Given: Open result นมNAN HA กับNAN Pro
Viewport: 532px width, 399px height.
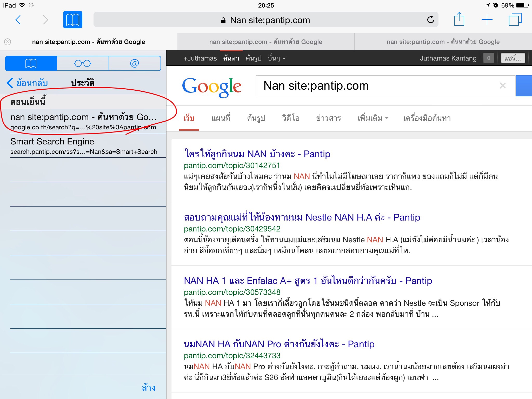Looking at the screenshot, I should point(279,344).
